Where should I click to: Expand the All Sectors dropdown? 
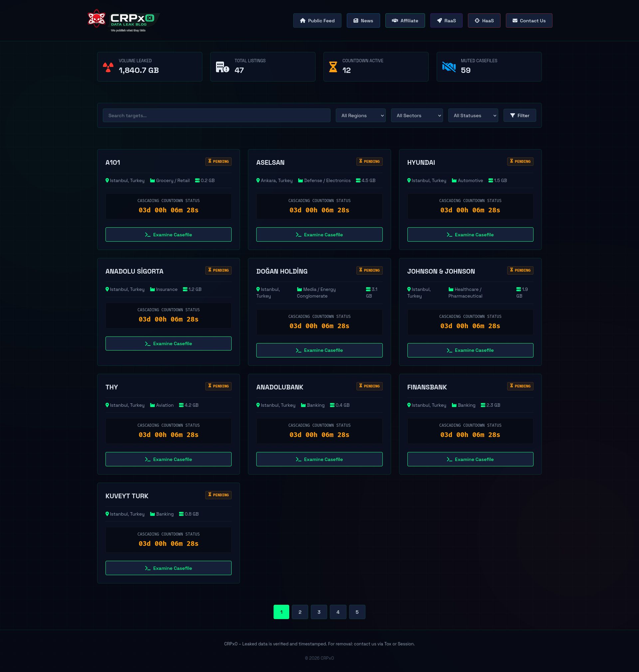point(417,115)
